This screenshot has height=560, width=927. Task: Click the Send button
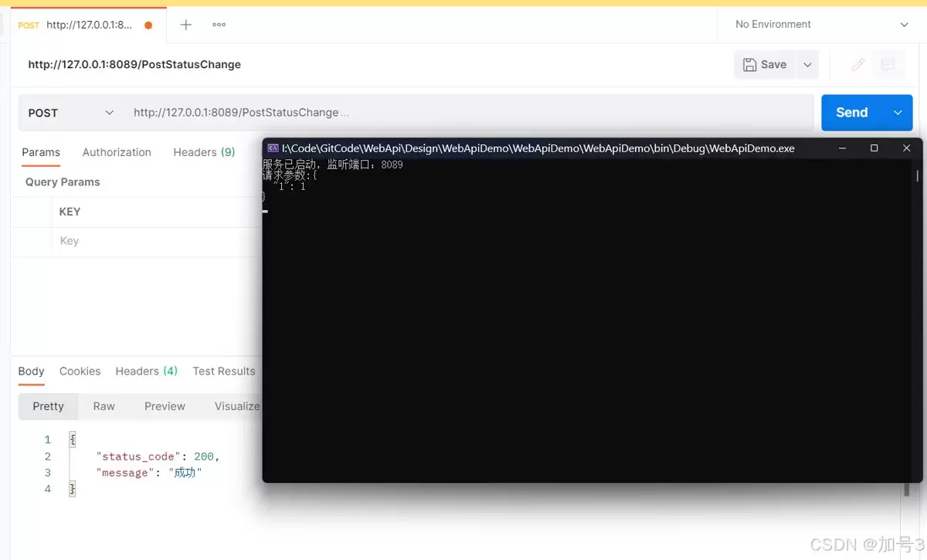click(x=851, y=112)
